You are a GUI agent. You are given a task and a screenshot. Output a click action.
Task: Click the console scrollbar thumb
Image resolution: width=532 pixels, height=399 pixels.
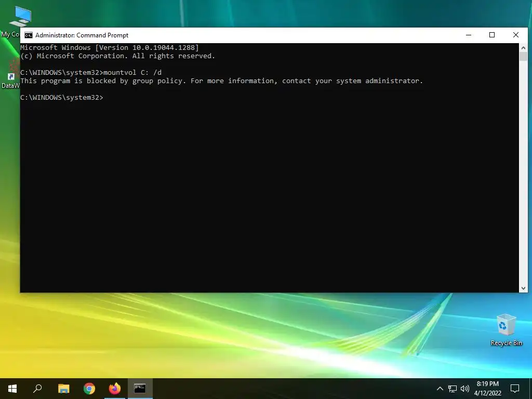(523, 56)
